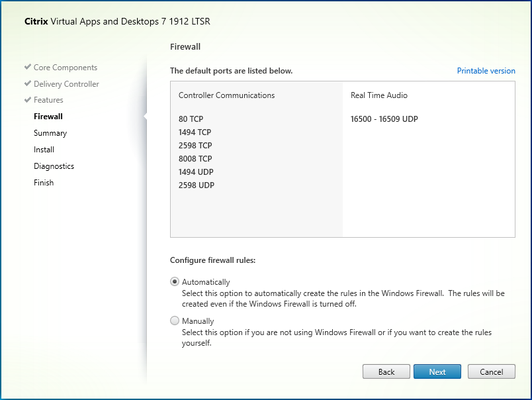Click the 2598 UDP port entry

(x=196, y=185)
